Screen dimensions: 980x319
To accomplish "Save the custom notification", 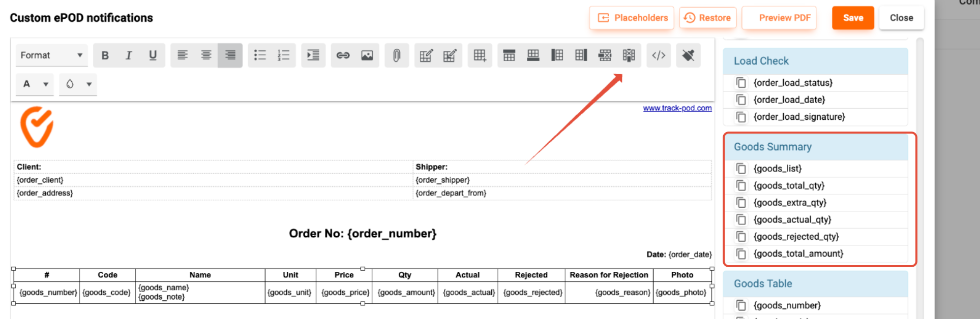I will (853, 18).
